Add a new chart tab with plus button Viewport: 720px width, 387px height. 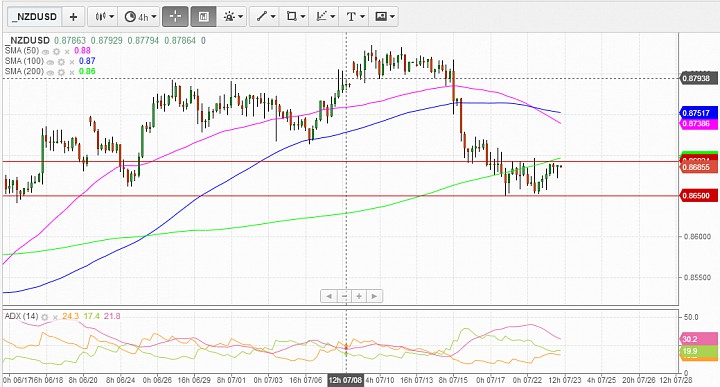pos(73,17)
